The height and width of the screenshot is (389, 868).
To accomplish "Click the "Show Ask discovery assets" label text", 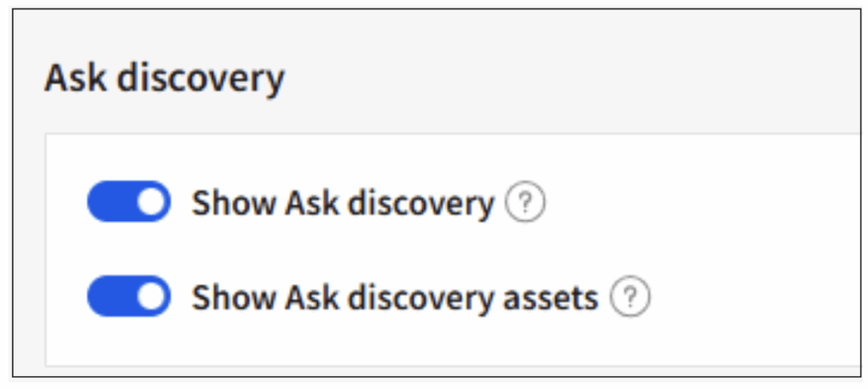I will click(395, 297).
